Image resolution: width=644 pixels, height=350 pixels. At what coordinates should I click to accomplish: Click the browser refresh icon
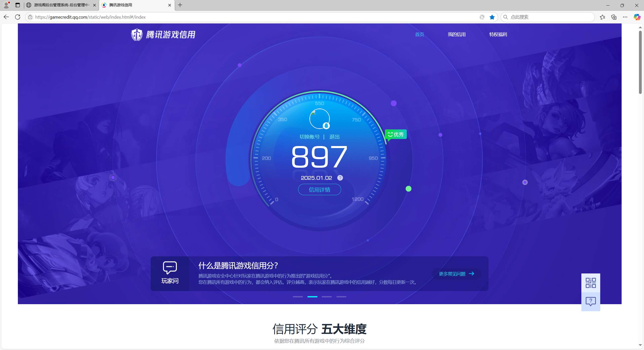click(18, 17)
